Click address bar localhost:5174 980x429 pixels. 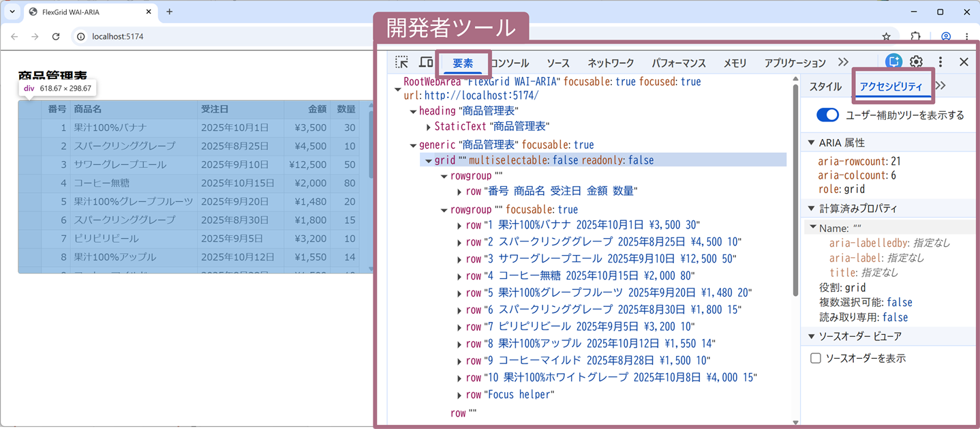coord(117,36)
